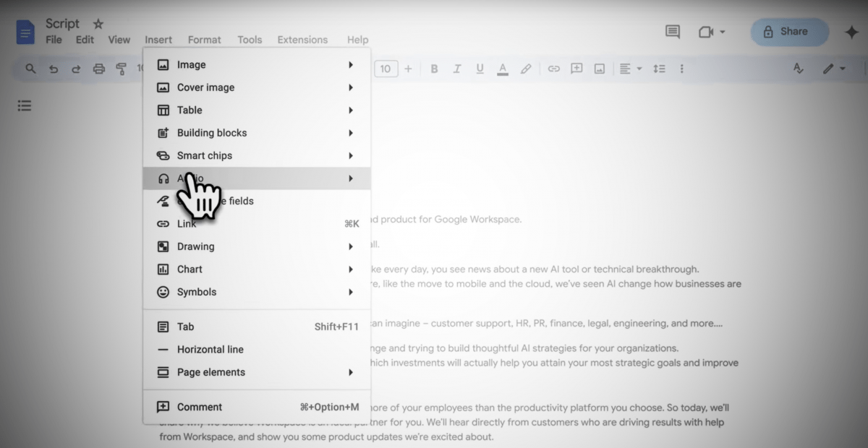
Task: Star the Script document
Action: point(98,24)
